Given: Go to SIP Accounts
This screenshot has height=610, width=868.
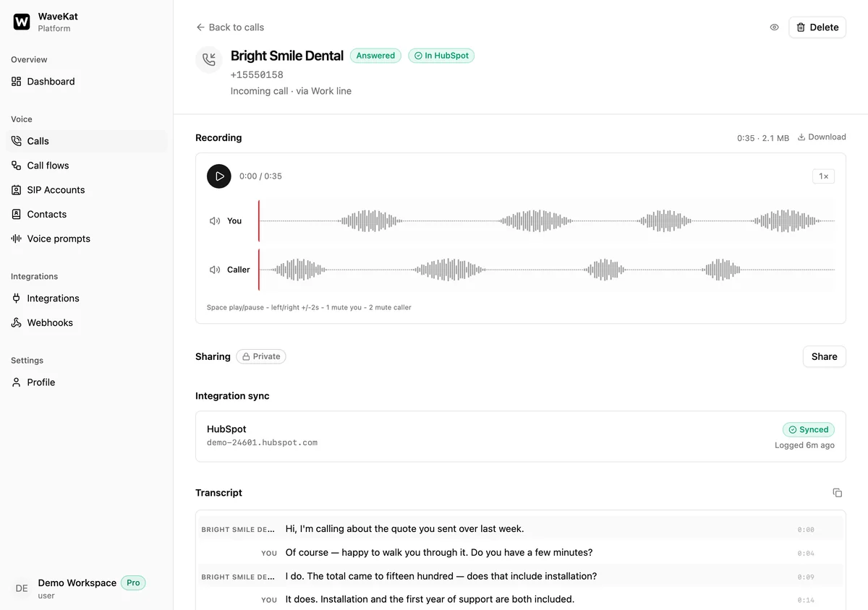Looking at the screenshot, I should click(x=86, y=190).
